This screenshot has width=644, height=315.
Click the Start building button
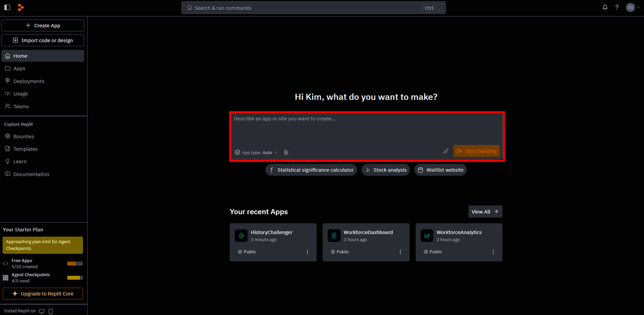pos(477,151)
